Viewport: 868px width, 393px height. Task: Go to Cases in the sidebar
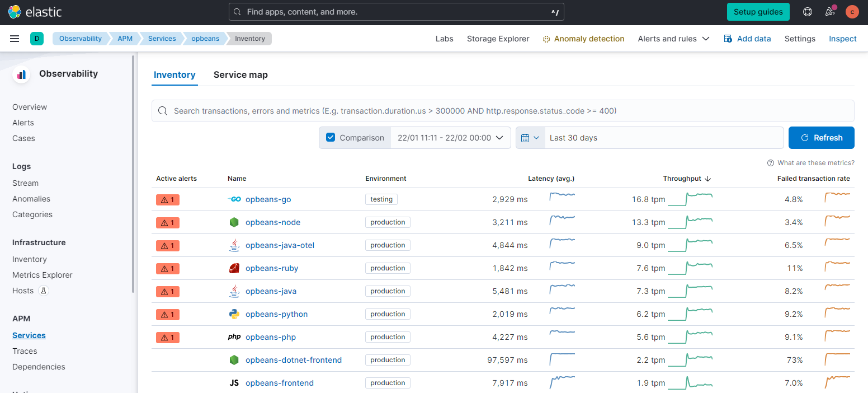tap(23, 138)
